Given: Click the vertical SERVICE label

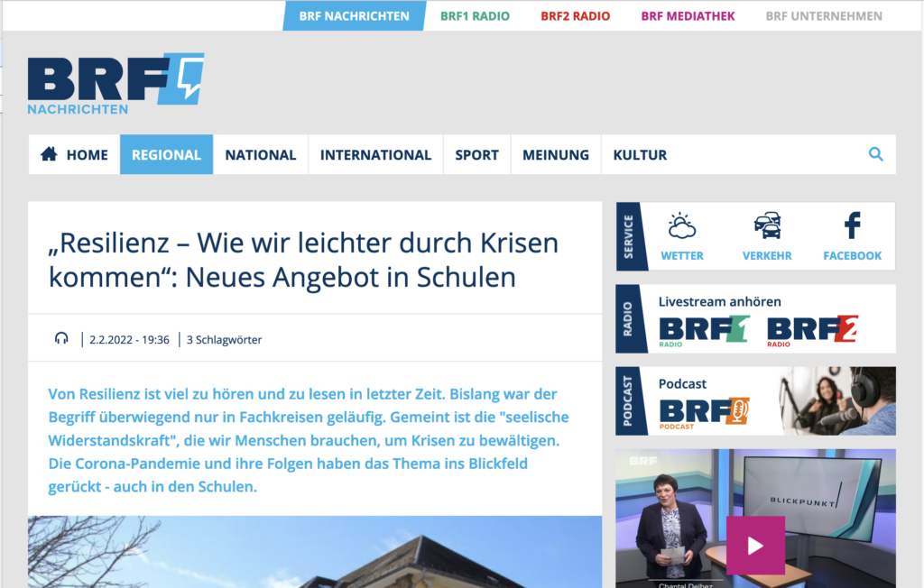Looking at the screenshot, I should tap(629, 236).
